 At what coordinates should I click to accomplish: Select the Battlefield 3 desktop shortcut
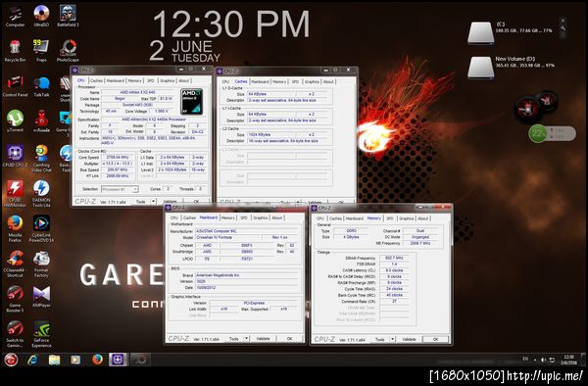pyautogui.click(x=68, y=16)
